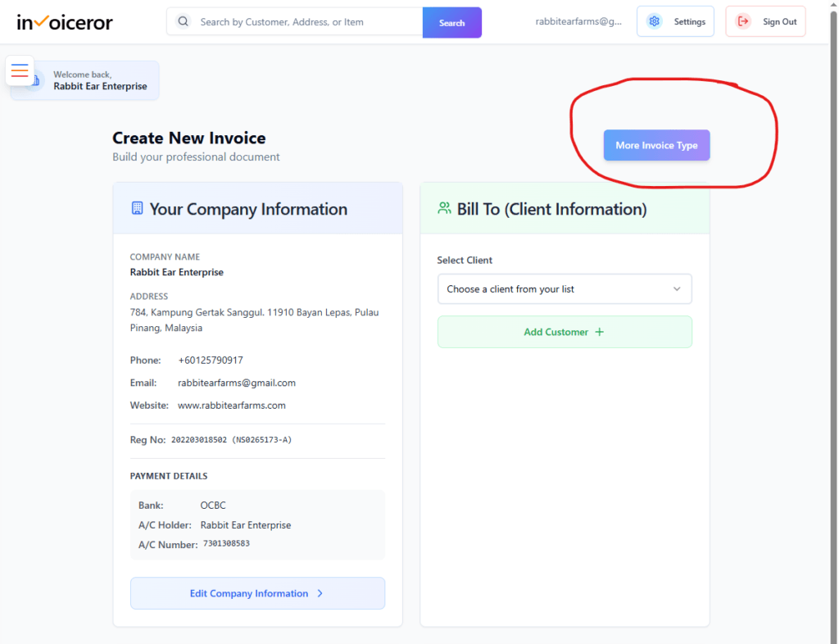Image resolution: width=839 pixels, height=644 pixels.
Task: Click the Invoiceror logo
Action: click(64, 22)
